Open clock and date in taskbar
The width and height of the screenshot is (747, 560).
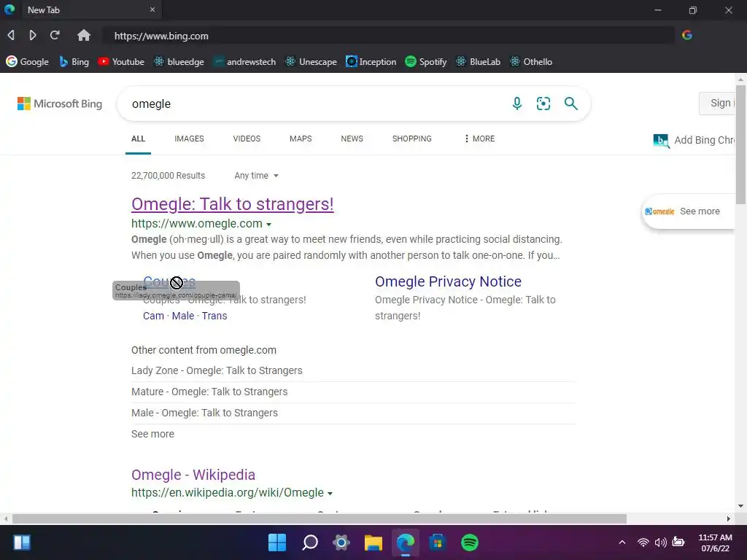(x=715, y=542)
